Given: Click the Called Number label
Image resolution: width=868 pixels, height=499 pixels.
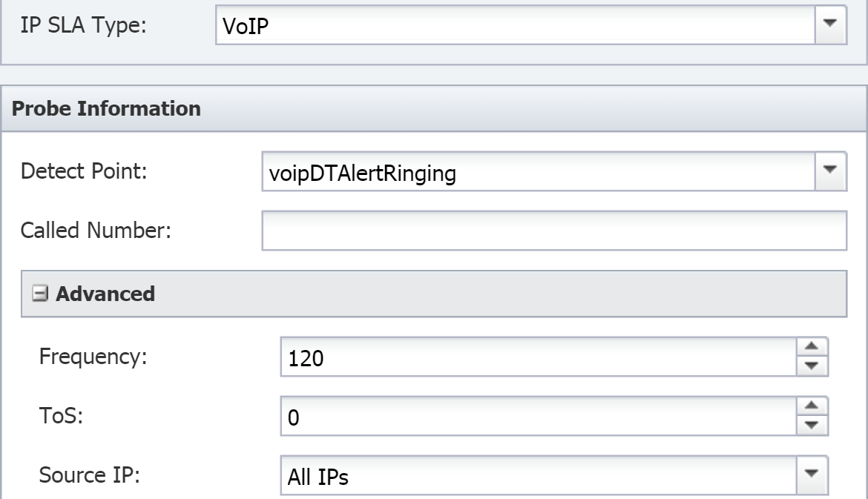Looking at the screenshot, I should [96, 230].
